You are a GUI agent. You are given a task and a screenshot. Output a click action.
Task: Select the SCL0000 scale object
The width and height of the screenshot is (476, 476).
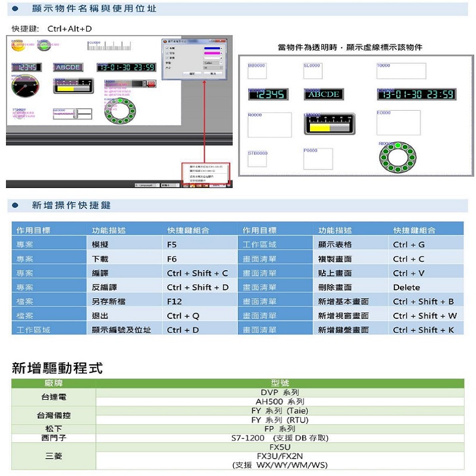(109, 46)
